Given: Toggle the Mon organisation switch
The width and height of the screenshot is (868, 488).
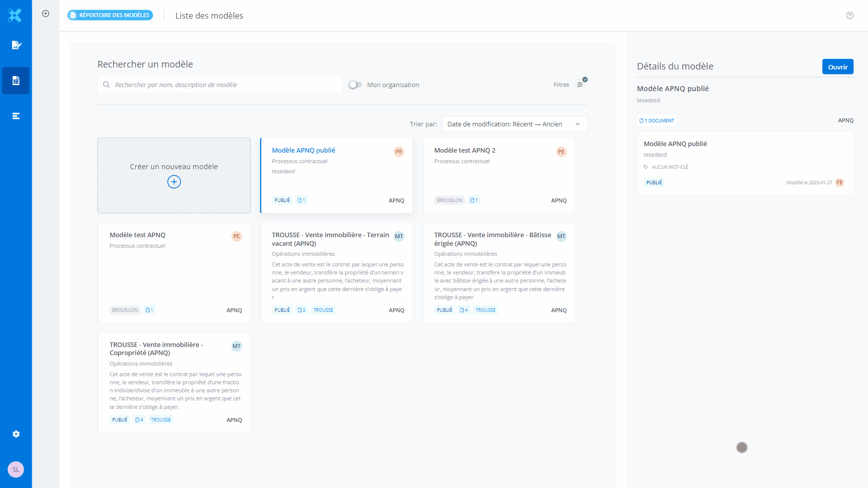Looking at the screenshot, I should click(355, 85).
